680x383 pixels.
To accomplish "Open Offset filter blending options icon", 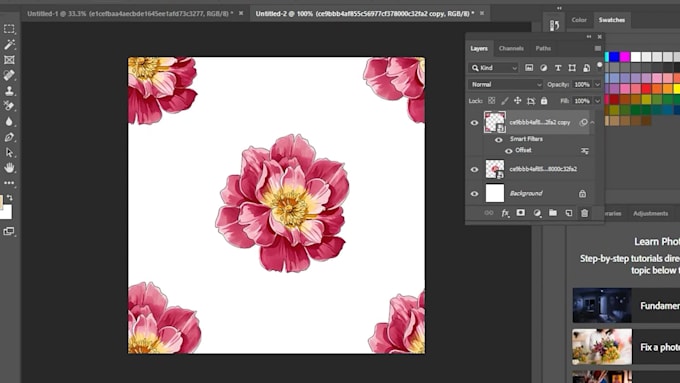I will click(585, 151).
